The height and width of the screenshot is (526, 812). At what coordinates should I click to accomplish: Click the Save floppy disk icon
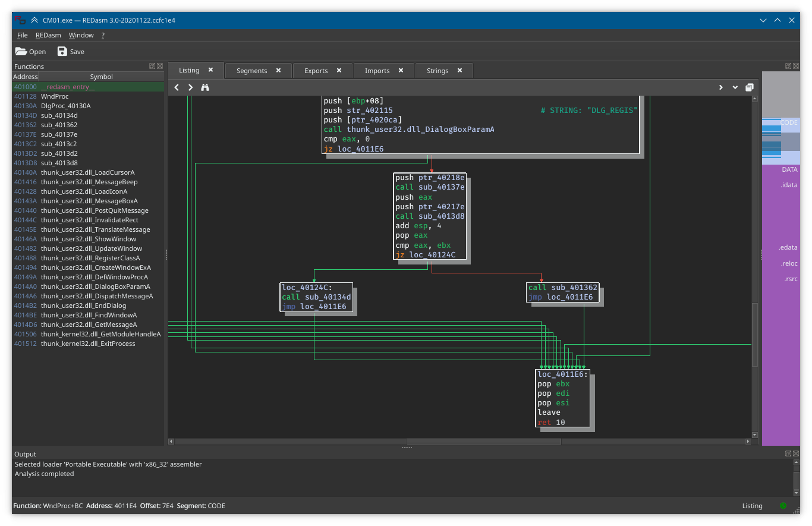pos(62,52)
